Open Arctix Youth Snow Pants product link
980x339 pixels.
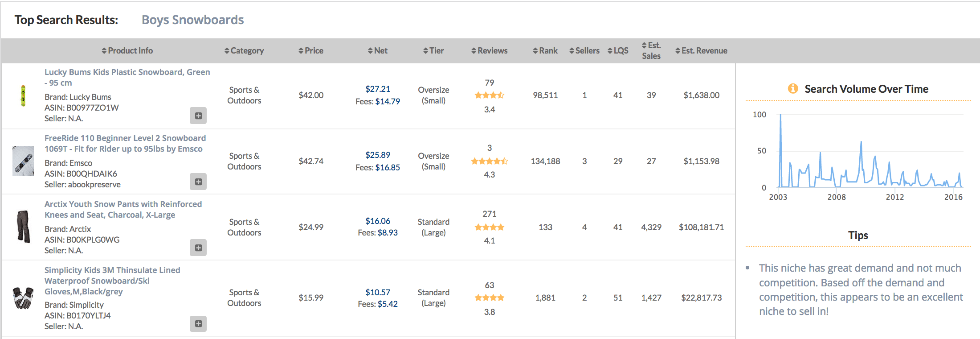tap(123, 209)
